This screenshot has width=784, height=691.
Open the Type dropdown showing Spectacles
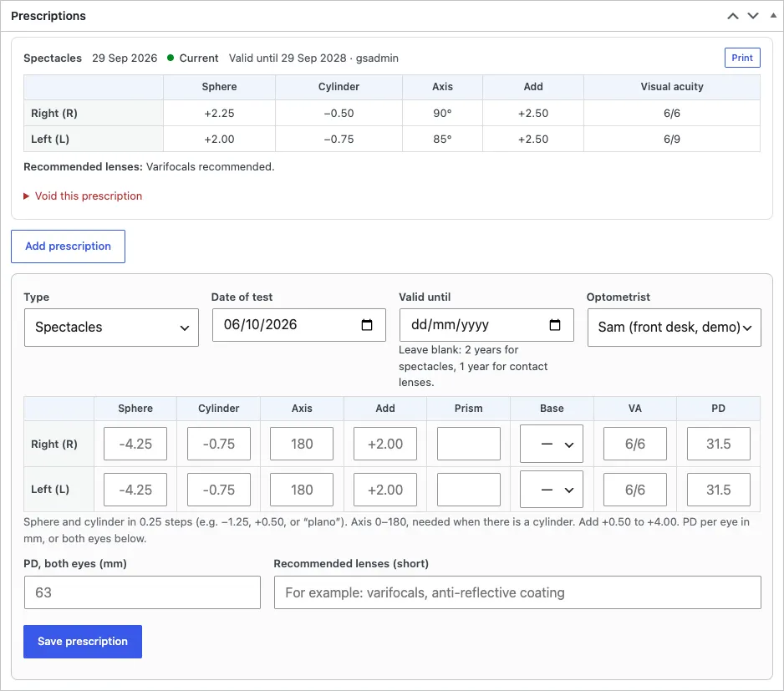point(111,328)
